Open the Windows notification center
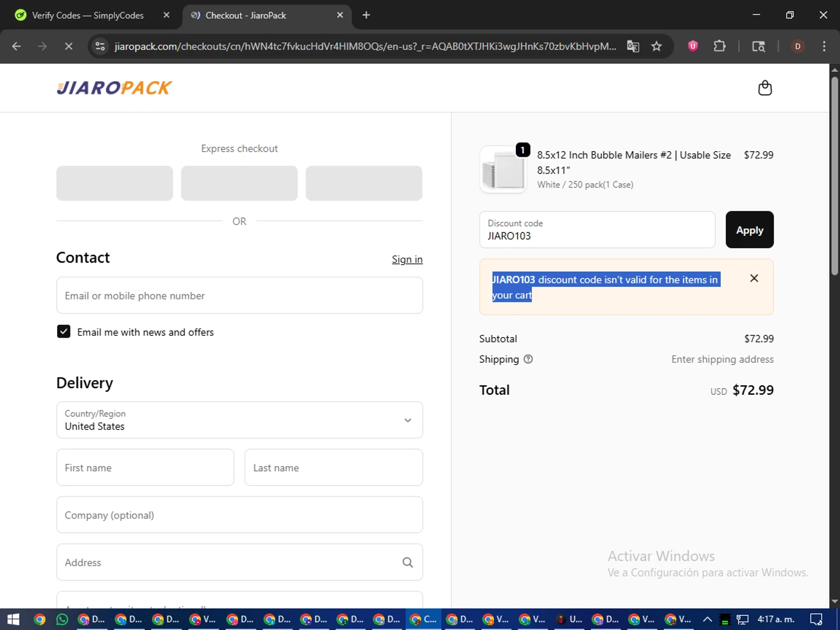The image size is (840, 630). click(x=816, y=619)
